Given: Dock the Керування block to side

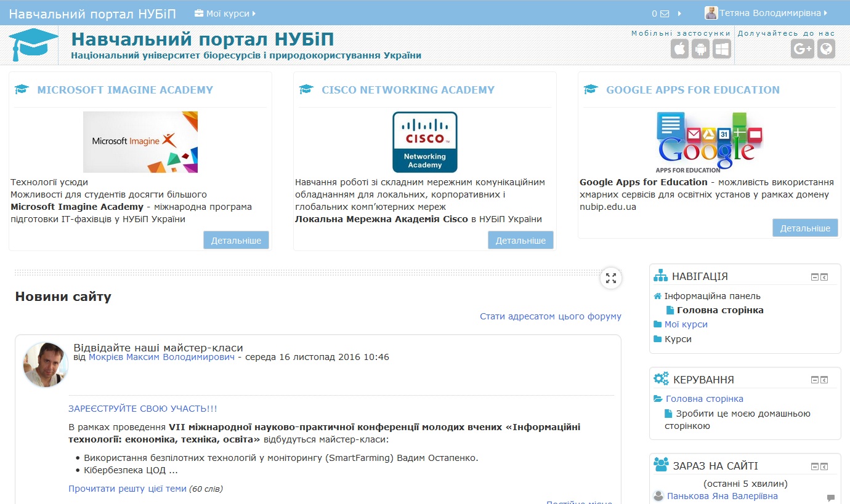Looking at the screenshot, I should coord(824,381).
